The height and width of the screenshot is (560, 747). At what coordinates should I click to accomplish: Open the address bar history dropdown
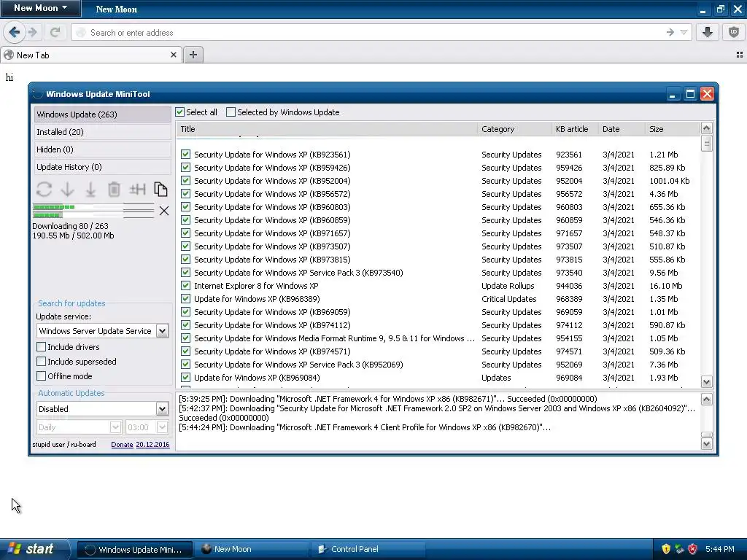pos(684,32)
